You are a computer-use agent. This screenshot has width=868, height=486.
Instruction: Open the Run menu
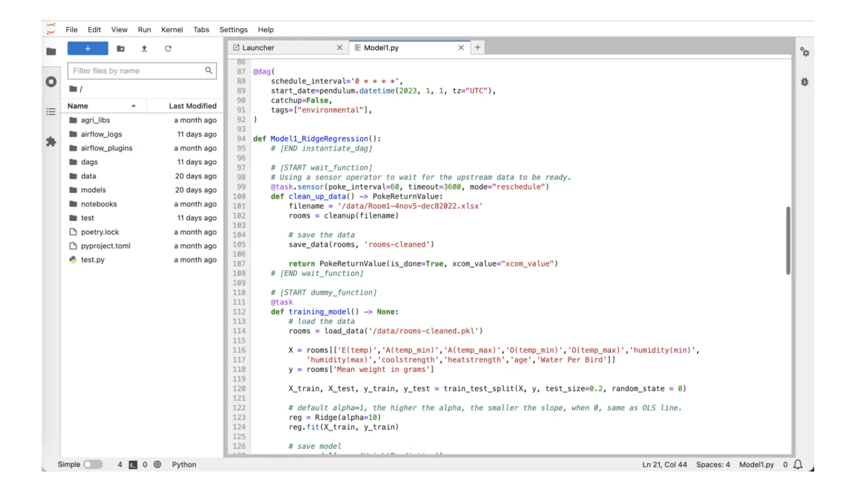pos(144,30)
